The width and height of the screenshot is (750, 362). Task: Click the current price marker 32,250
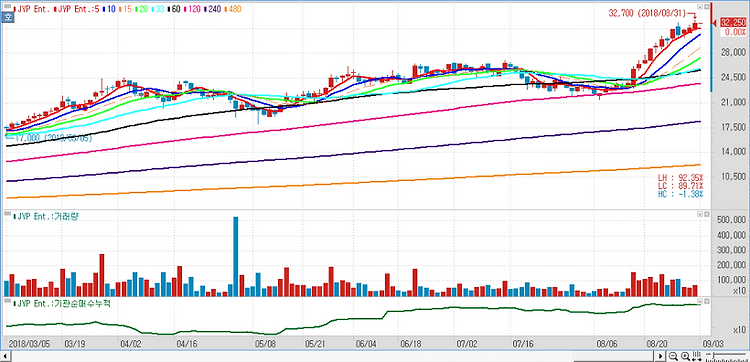click(x=732, y=22)
